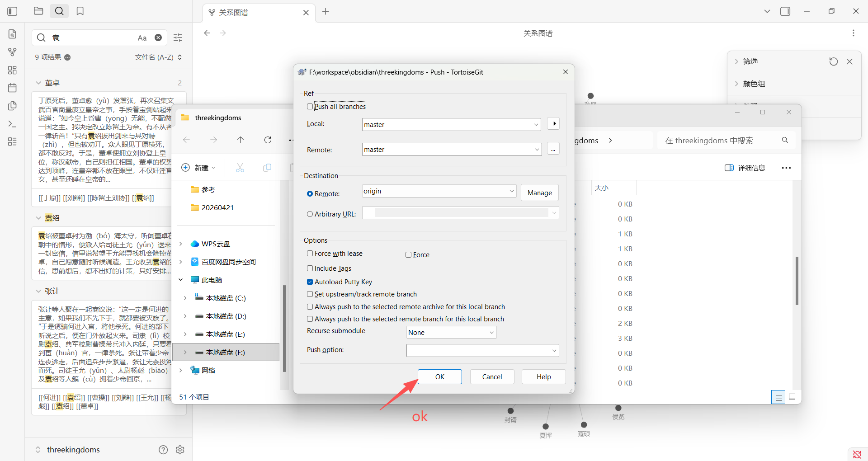Click the quick switcher file icon in ribbon
The width and height of the screenshot is (868, 461).
[12, 34]
